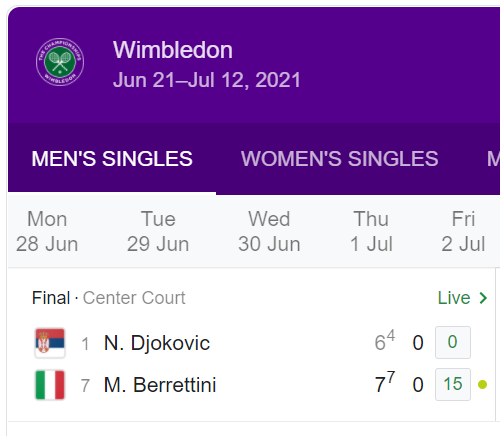This screenshot has height=436, width=500.
Task: Select Mon 28 Jun date
Action: (x=47, y=231)
